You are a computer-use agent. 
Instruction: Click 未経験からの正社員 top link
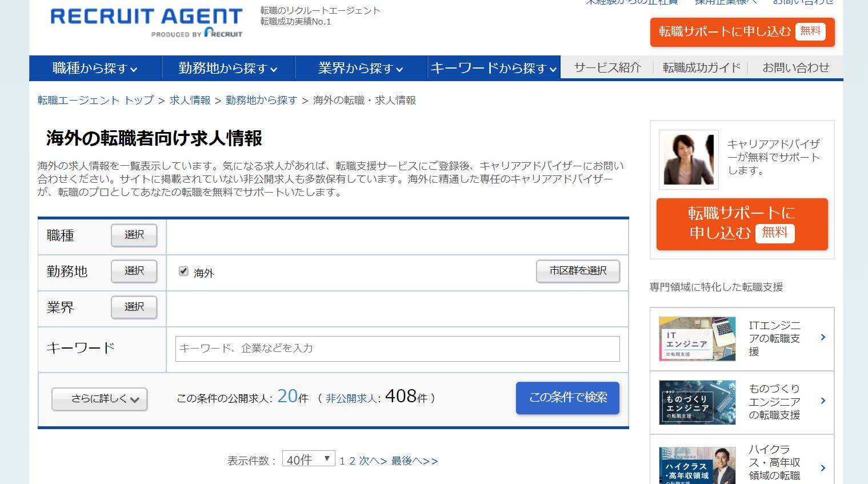(x=631, y=2)
